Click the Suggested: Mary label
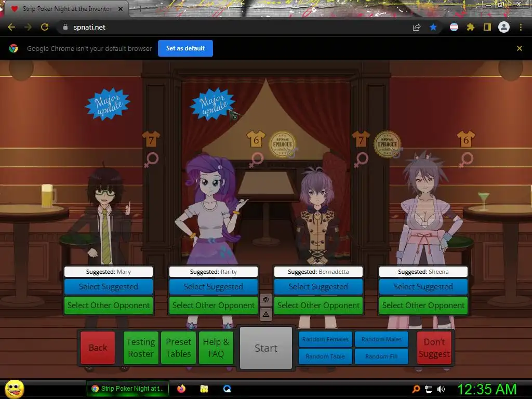The image size is (532, 399). [x=109, y=272]
